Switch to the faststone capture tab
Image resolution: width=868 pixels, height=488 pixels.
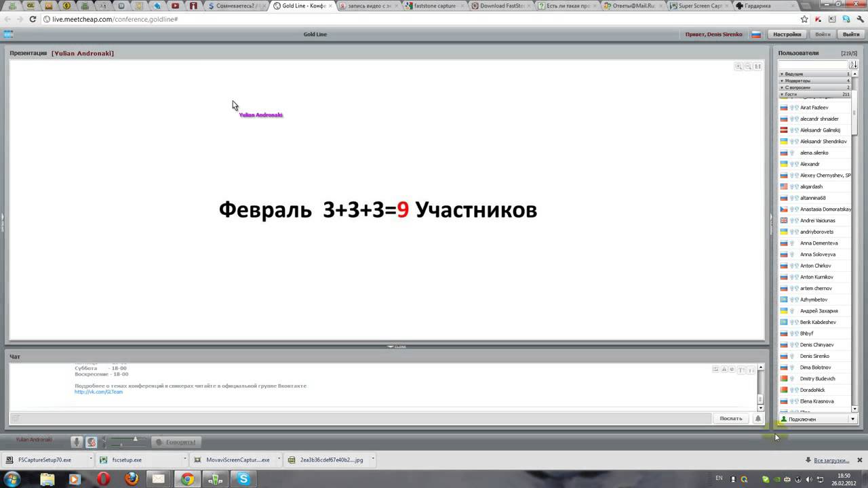click(x=433, y=5)
